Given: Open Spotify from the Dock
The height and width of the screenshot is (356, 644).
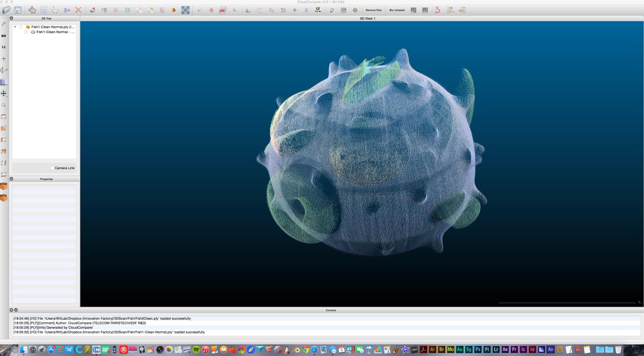Looking at the screenshot, I should pyautogui.click(x=196, y=349).
